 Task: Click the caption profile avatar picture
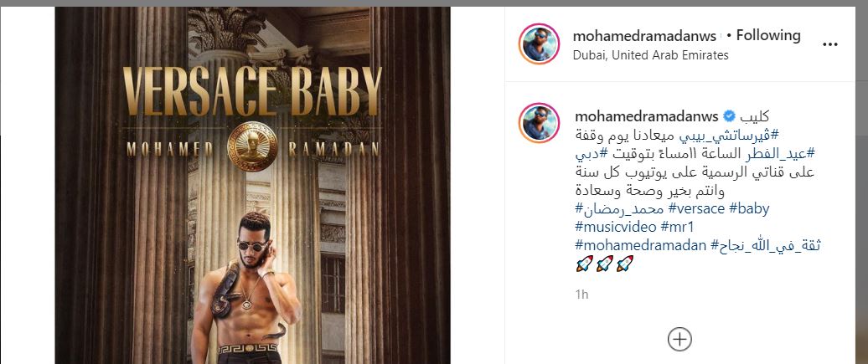(x=540, y=123)
